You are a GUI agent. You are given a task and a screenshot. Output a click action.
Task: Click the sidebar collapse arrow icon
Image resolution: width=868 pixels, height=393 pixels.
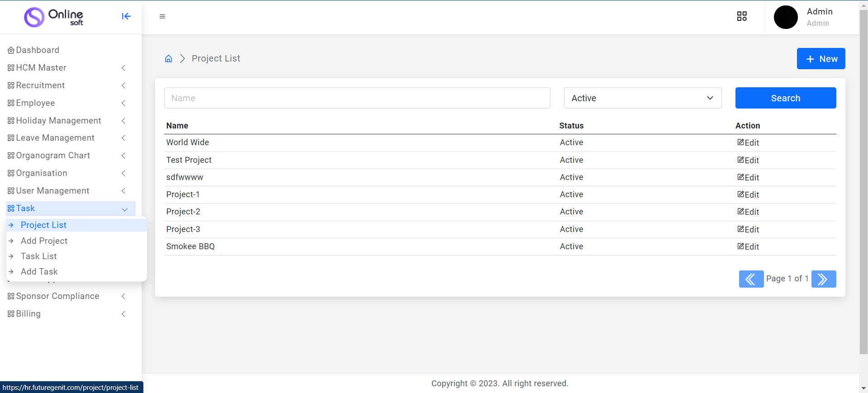tap(126, 16)
